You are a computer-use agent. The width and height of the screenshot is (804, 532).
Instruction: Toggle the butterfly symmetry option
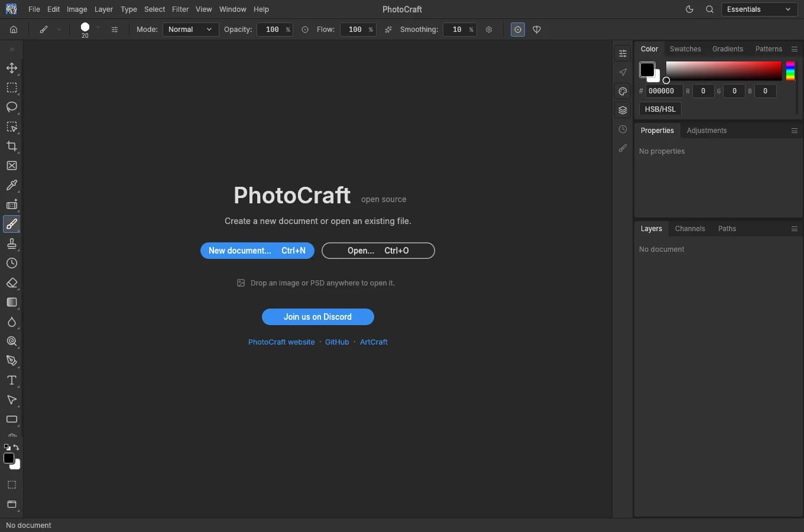point(537,30)
